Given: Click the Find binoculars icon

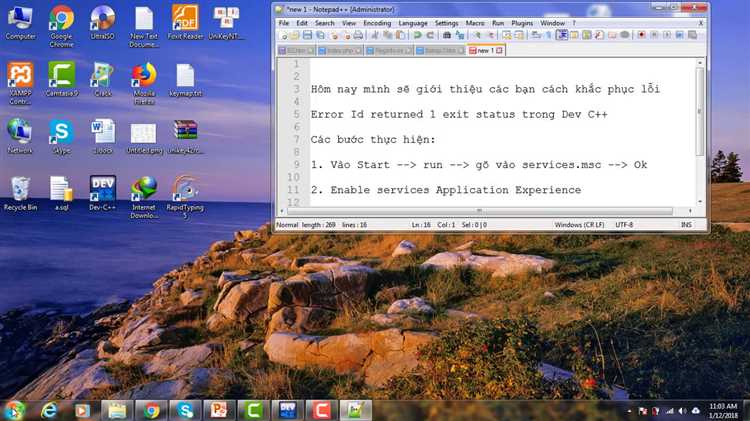Looking at the screenshot, I should (x=446, y=35).
